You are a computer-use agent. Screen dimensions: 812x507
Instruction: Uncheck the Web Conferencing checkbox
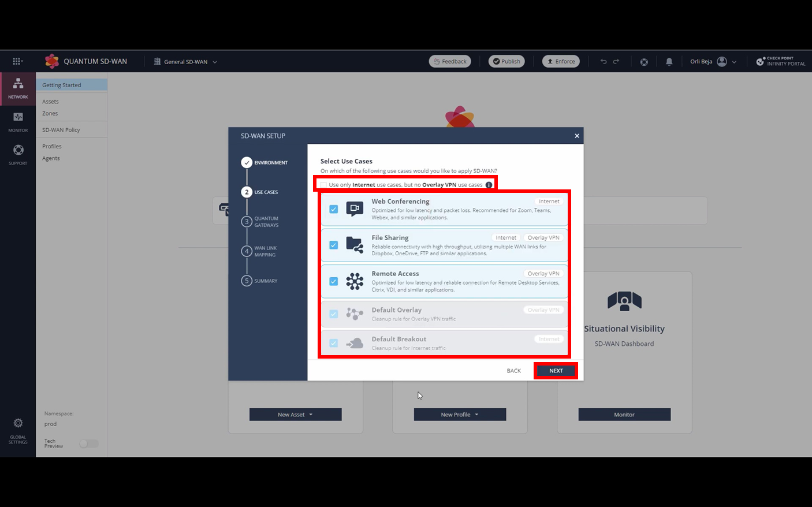tap(334, 209)
